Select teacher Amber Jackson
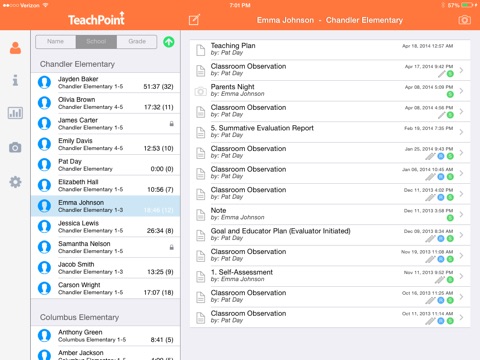This screenshot has height=360, width=480. [x=105, y=353]
